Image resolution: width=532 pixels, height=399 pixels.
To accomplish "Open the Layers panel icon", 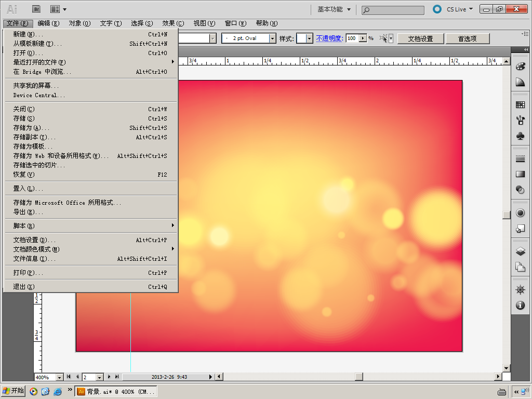I will coord(520,251).
